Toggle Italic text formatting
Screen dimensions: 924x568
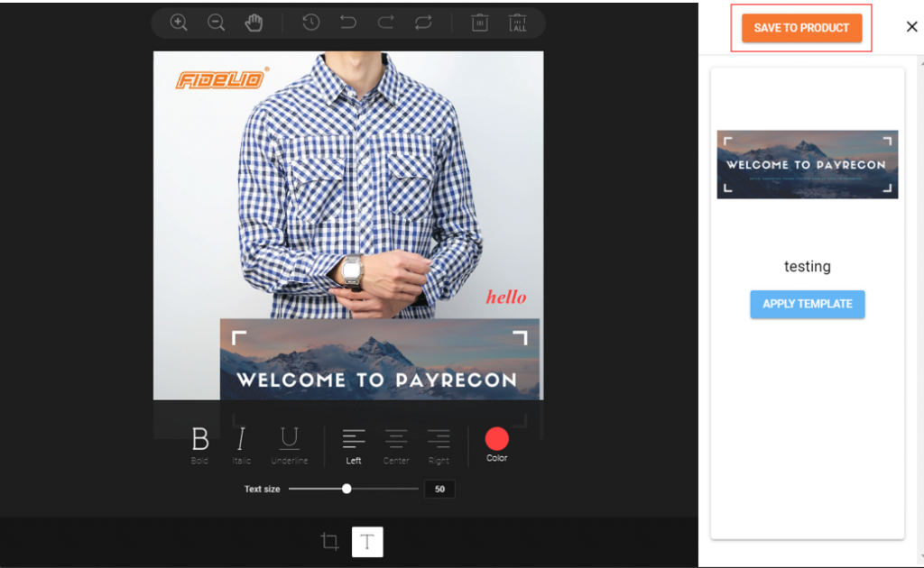point(241,445)
